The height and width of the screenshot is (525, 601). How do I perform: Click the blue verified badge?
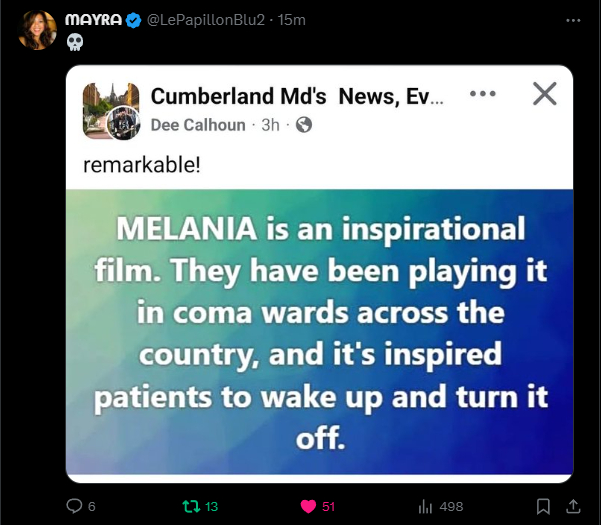click(134, 20)
